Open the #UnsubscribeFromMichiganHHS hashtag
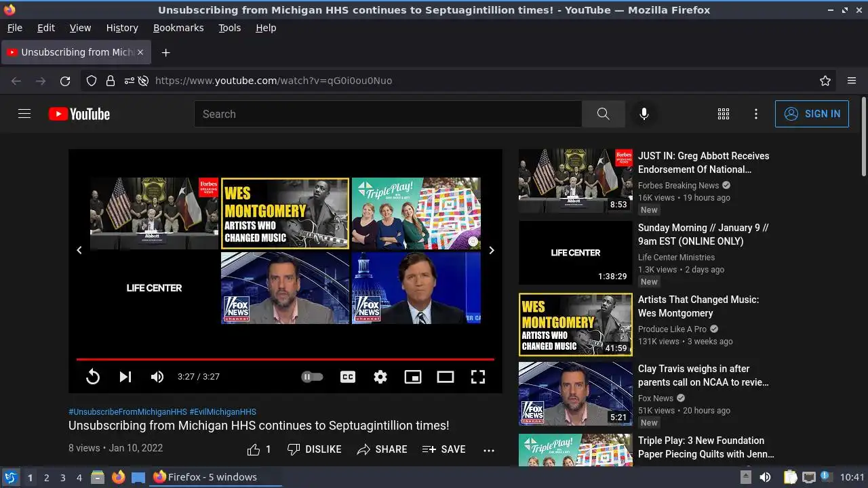This screenshot has height=488, width=868. 127,411
